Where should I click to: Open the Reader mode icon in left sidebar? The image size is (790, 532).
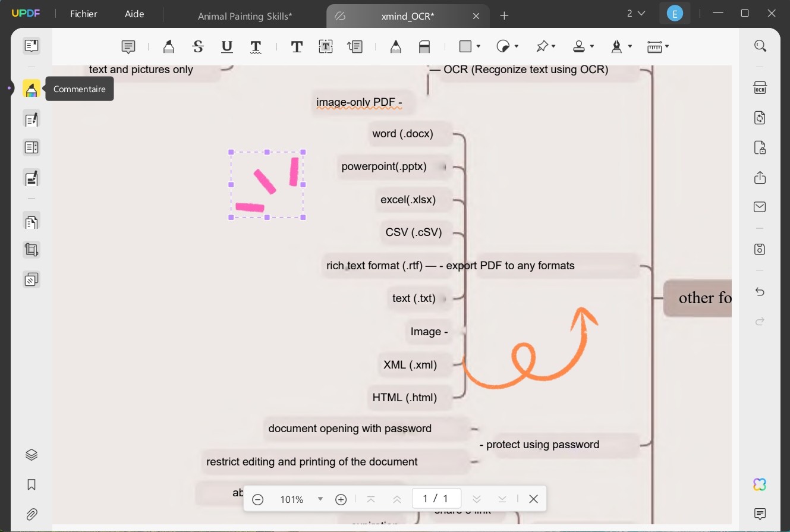point(32,46)
